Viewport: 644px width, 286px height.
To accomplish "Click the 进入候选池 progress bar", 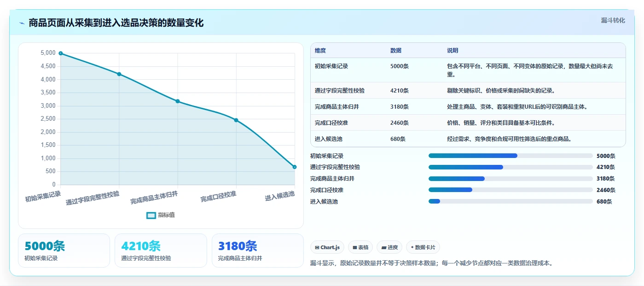I will coord(511,201).
